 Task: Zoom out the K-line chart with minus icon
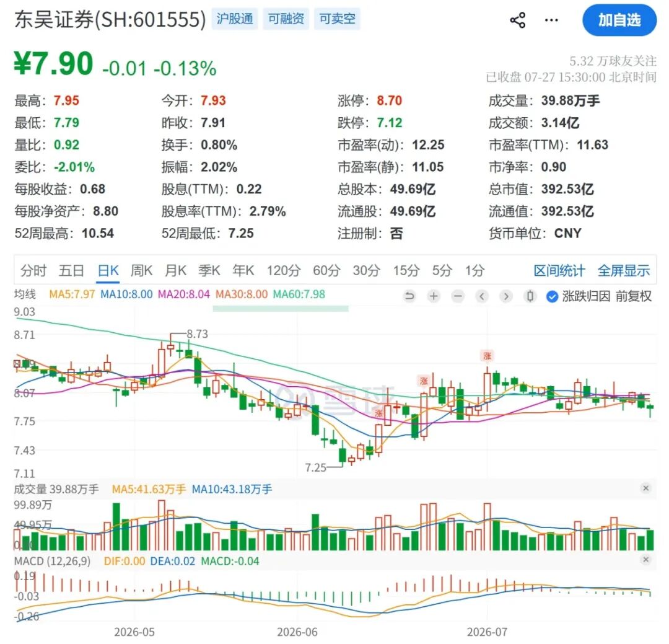coord(458,296)
